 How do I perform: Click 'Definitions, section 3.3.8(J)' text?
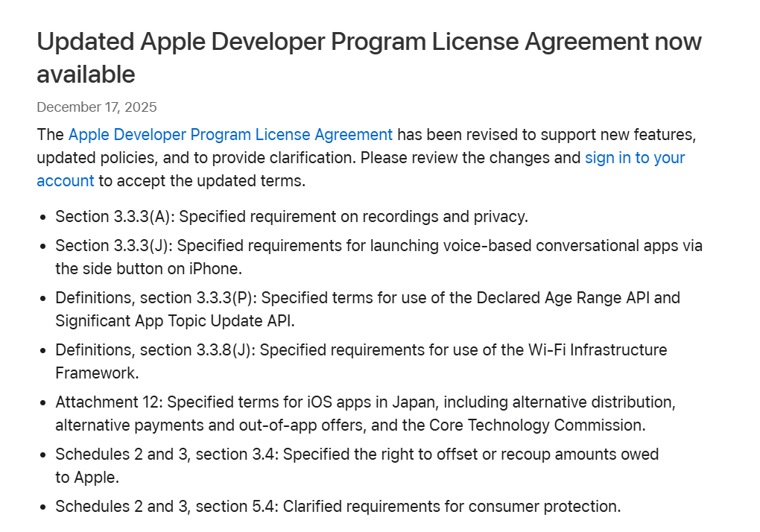click(x=153, y=350)
